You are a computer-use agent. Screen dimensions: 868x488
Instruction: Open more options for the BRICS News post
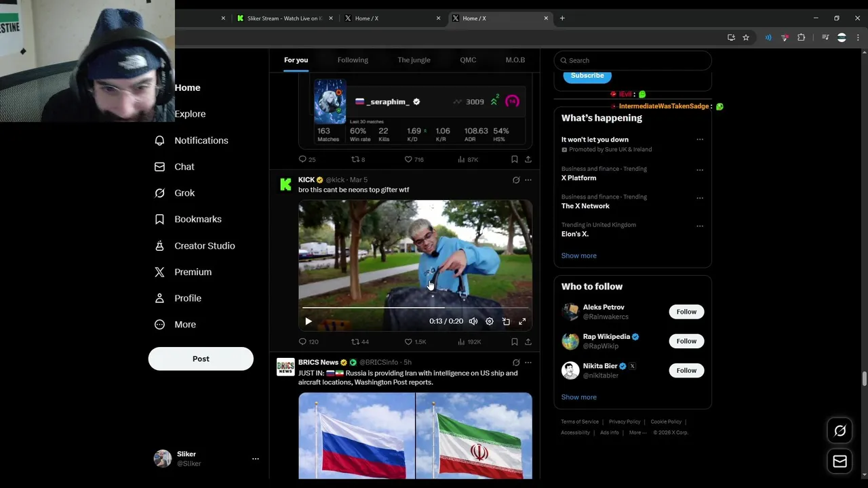(x=528, y=363)
